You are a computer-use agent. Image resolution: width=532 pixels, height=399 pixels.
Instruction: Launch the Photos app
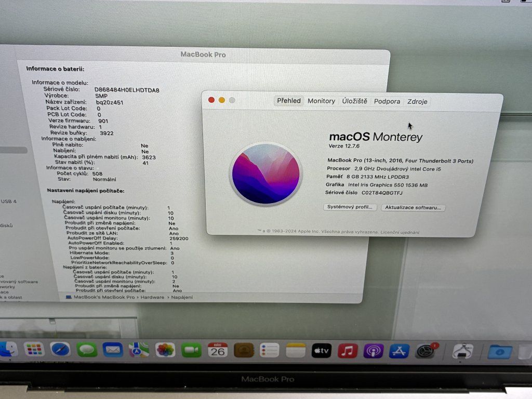[165, 350]
